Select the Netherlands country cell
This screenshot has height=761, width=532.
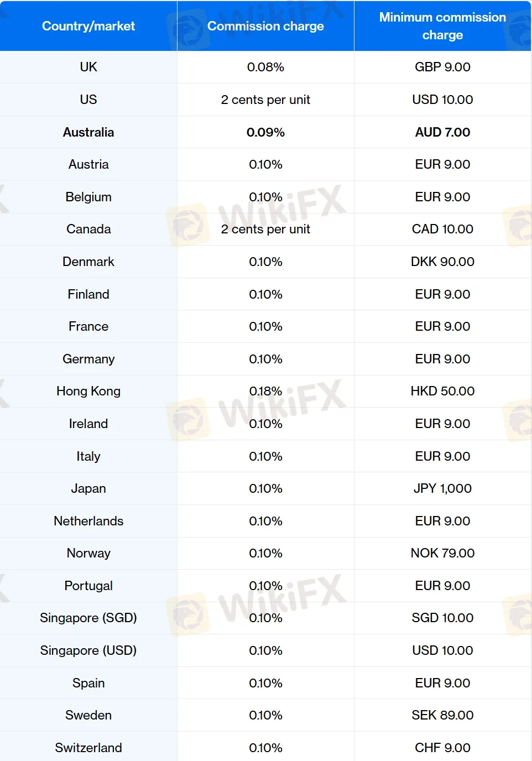click(x=88, y=521)
